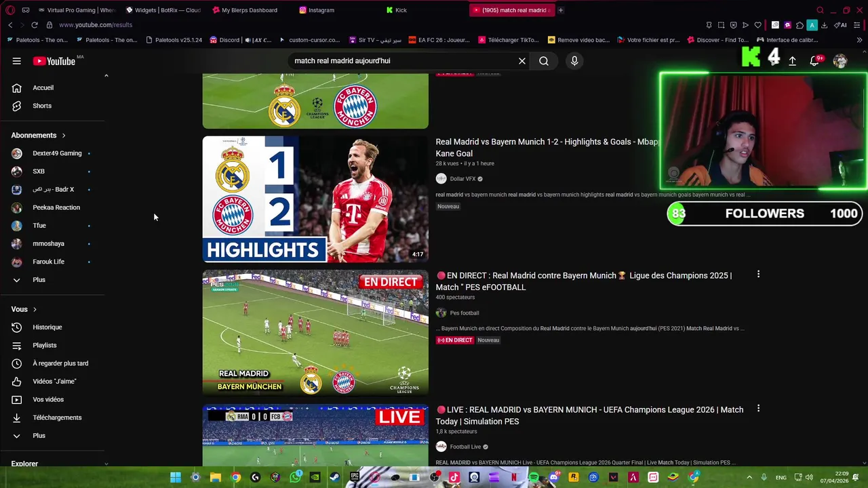Open options menu for EN DIRECT Real Madrid video
868x488 pixels.
(x=758, y=274)
